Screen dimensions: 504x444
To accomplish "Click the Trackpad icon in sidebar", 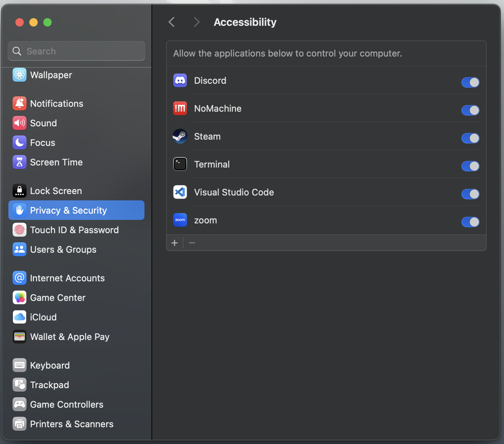I will coord(20,385).
